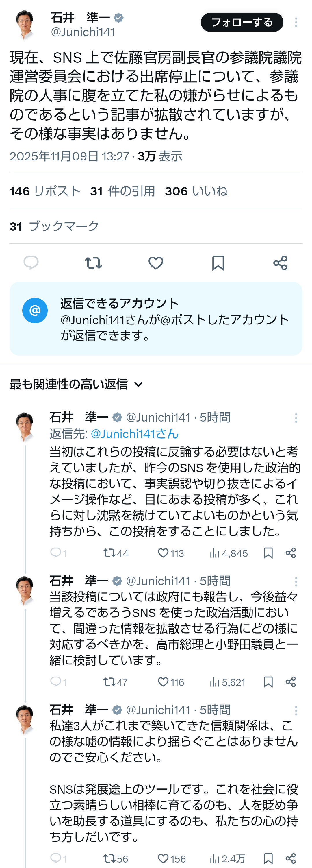This screenshot has height=868, width=312.
Task: Click @Junichi141さん reply-to link
Action: 135,434
